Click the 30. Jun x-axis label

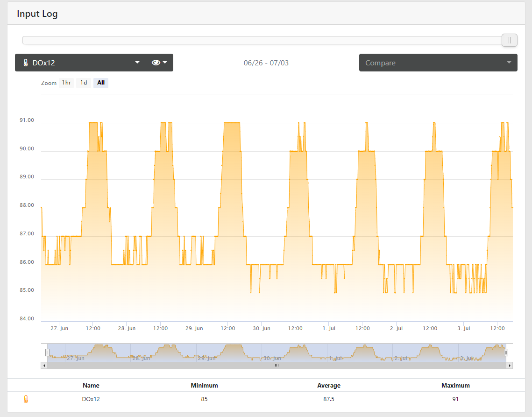click(x=261, y=328)
